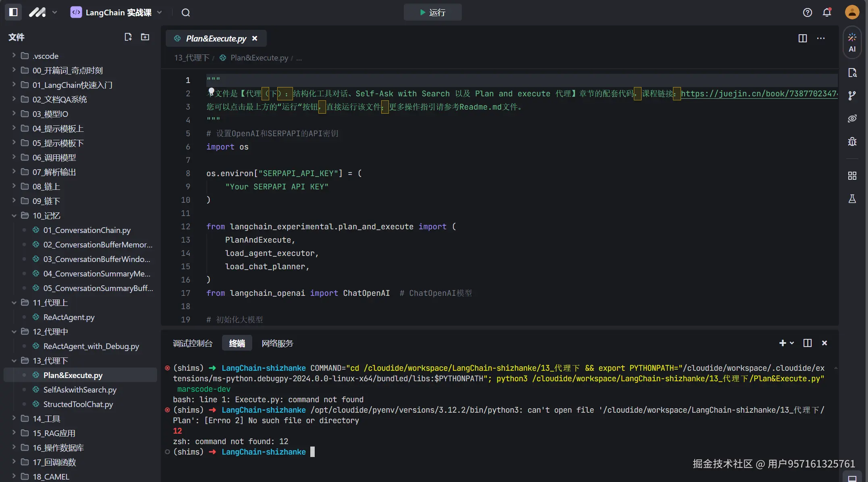Toggle split editor layout

point(802,38)
